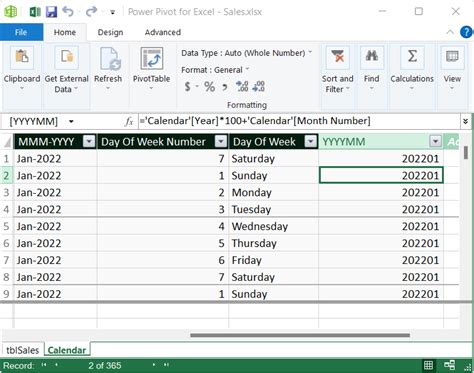Click inside the formula bar
The height and width of the screenshot is (373, 474).
[298, 121]
